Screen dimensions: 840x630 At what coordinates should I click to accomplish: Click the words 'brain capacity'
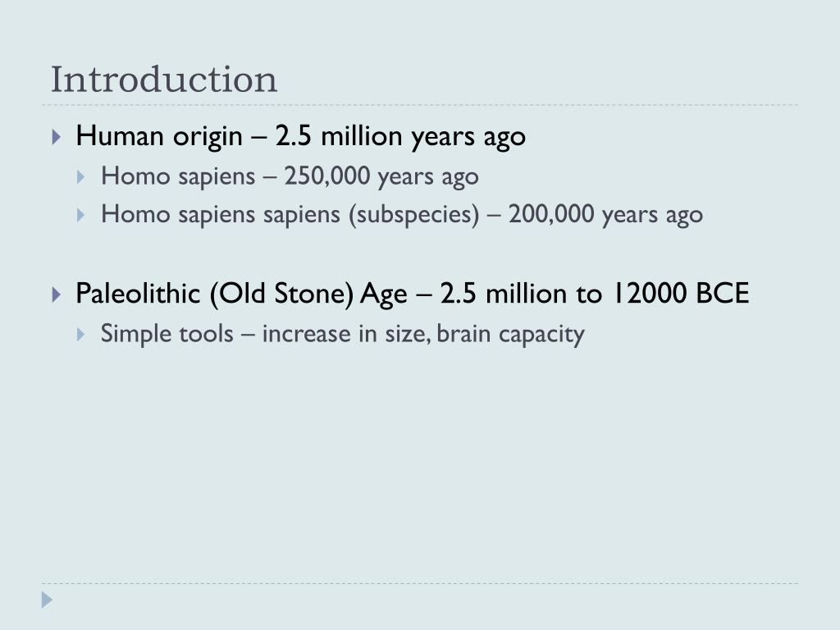(510, 335)
